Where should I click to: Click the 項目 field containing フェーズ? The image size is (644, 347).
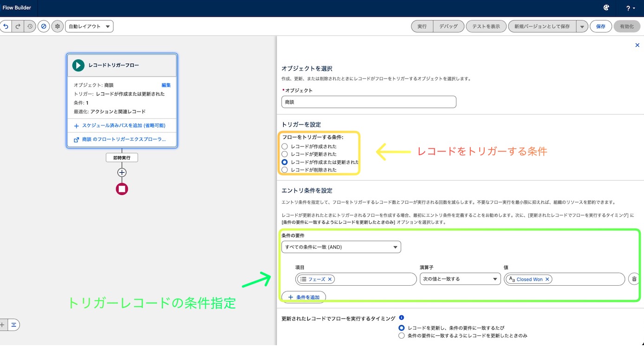click(x=356, y=279)
